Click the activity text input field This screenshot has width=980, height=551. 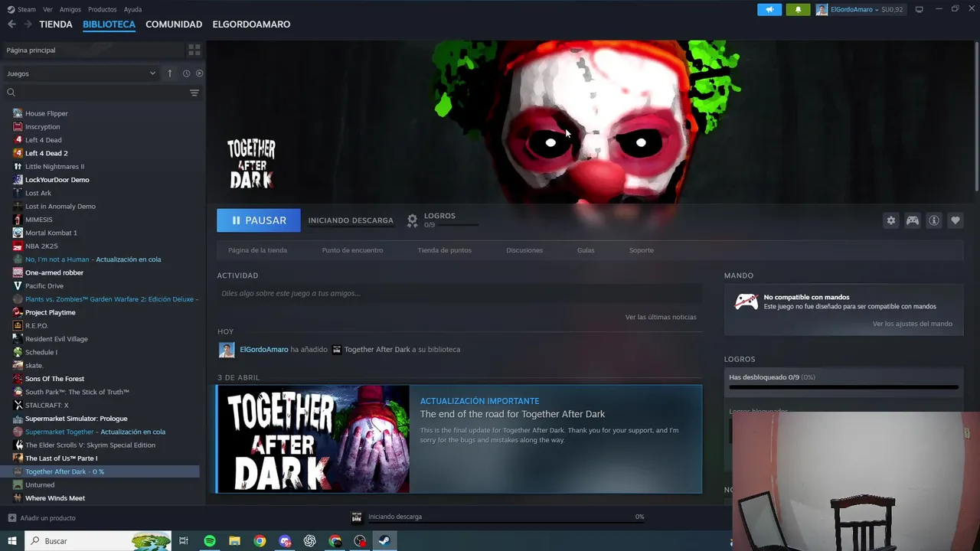(x=459, y=293)
